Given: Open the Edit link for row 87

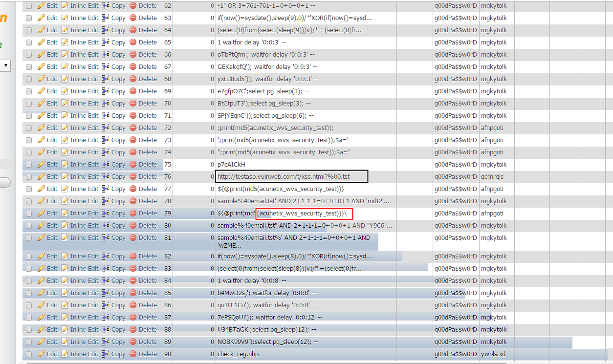Looking at the screenshot, I should click(x=52, y=318).
